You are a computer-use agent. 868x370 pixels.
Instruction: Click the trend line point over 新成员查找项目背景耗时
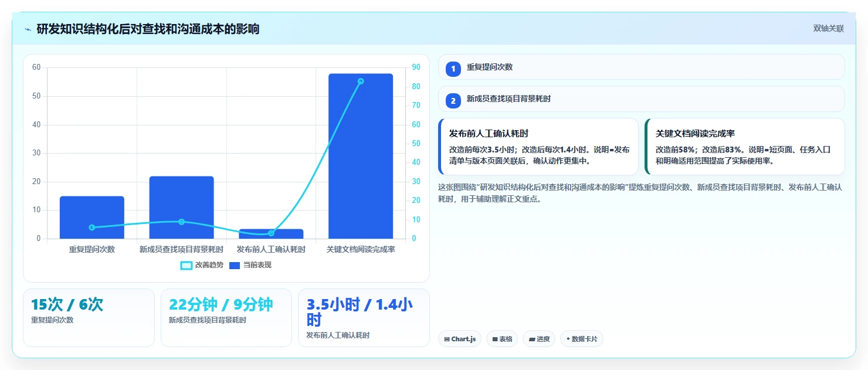coord(181,222)
